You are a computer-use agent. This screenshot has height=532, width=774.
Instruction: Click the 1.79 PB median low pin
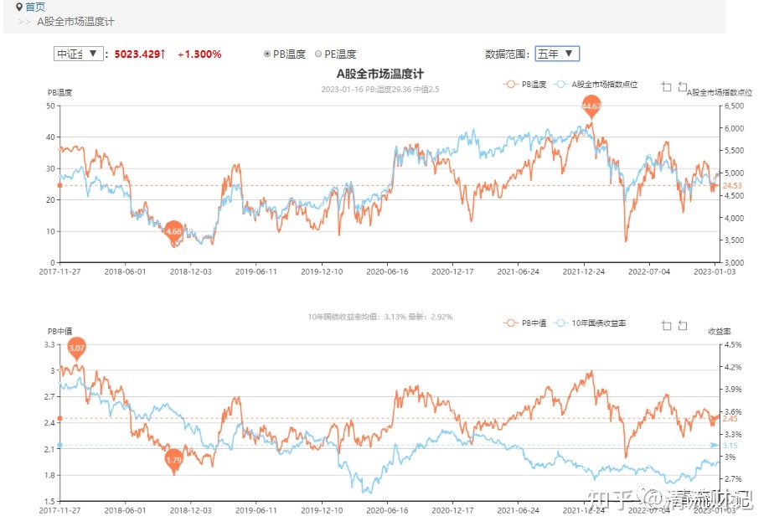173,460
